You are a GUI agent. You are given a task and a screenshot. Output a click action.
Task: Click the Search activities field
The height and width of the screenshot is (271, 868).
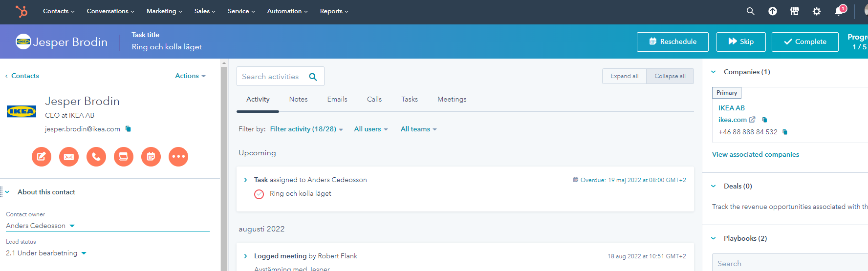pos(280,76)
